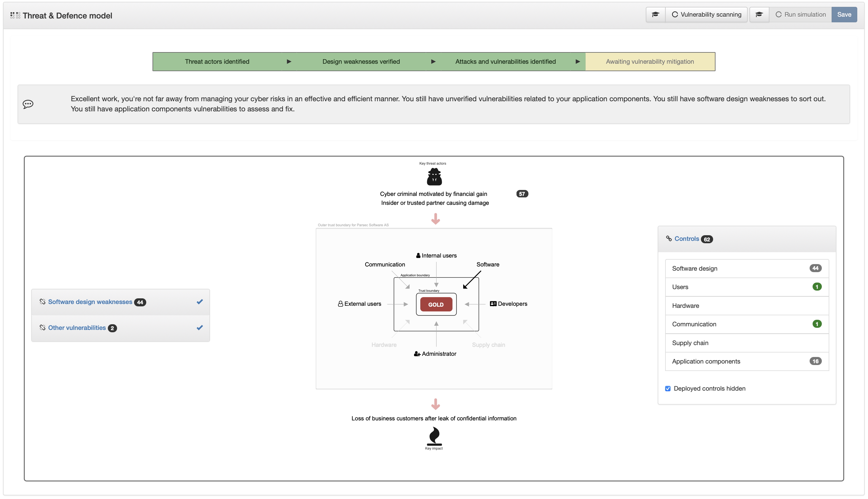Toggle the Deployed controls hidden checkbox
868x499 pixels.
[668, 388]
